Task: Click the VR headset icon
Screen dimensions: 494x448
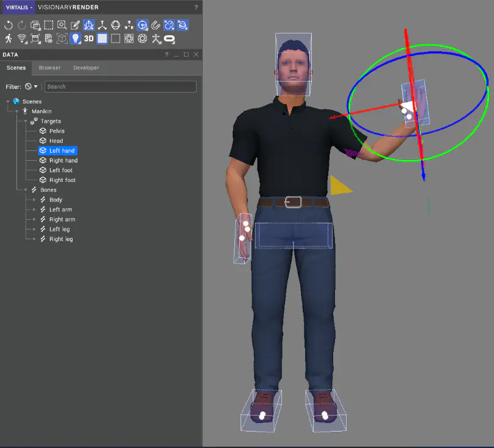Action: (x=169, y=39)
